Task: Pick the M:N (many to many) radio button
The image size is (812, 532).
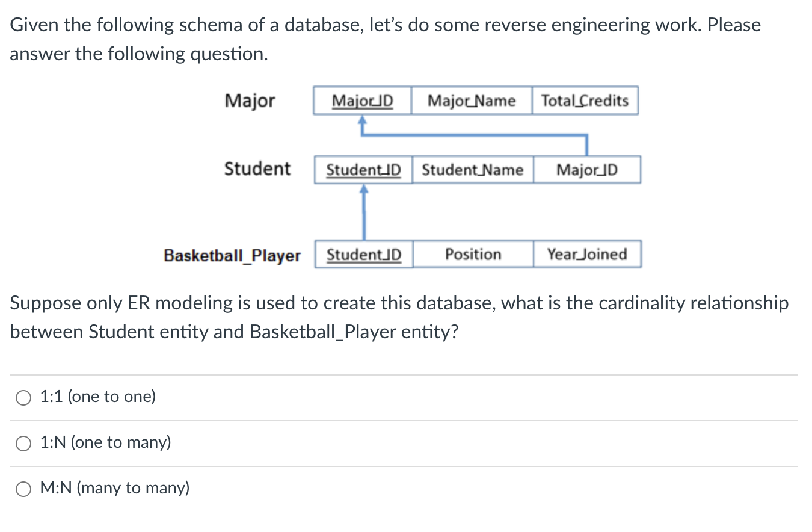Action: tap(24, 489)
